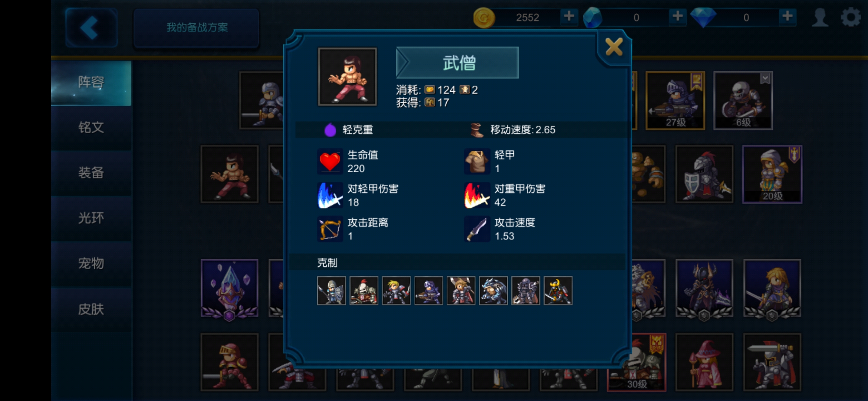Click the 武僧 portrait in the popup
The height and width of the screenshot is (401, 868).
click(x=347, y=76)
